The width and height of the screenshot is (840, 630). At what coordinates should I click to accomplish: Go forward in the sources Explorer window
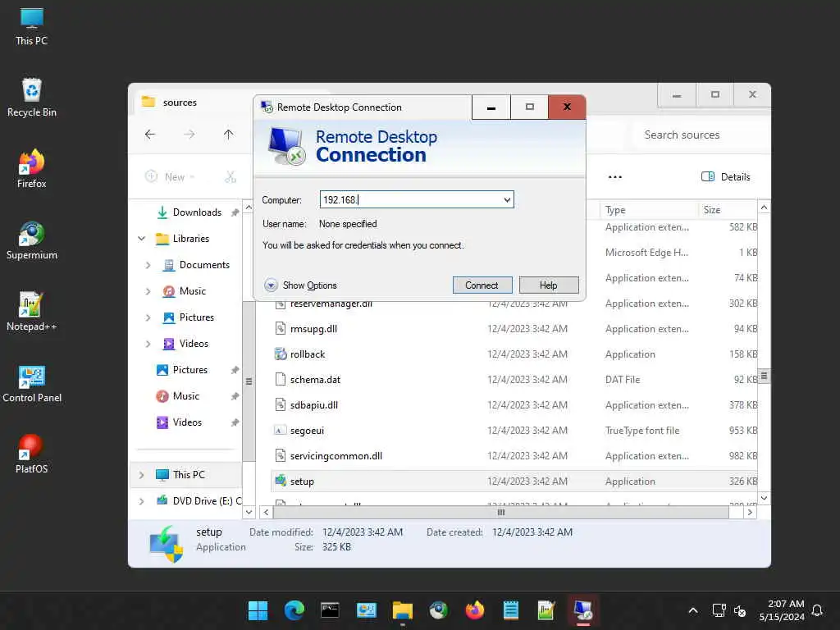tap(189, 135)
